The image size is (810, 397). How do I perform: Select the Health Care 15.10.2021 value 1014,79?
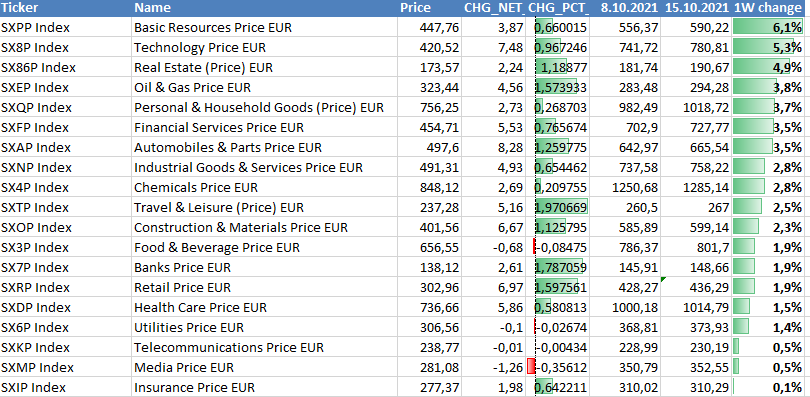coord(696,307)
